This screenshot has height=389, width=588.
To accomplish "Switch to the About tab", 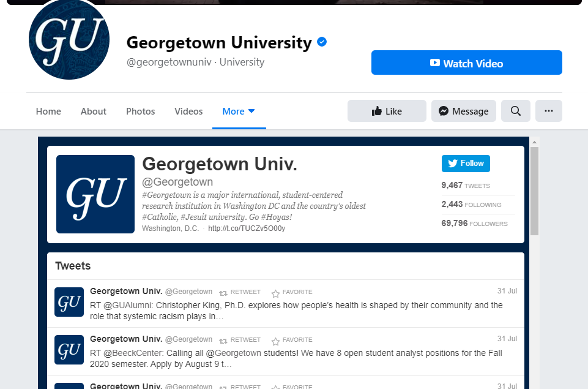I will tap(94, 111).
